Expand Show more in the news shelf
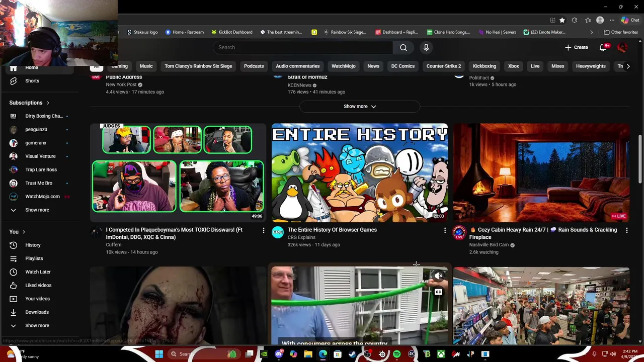 tap(360, 107)
